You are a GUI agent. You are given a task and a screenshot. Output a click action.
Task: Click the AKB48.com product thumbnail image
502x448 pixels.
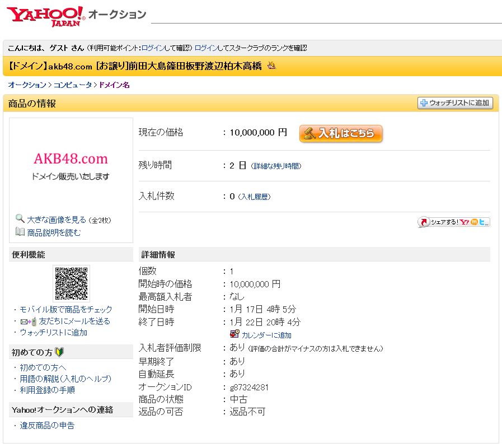tap(71, 166)
